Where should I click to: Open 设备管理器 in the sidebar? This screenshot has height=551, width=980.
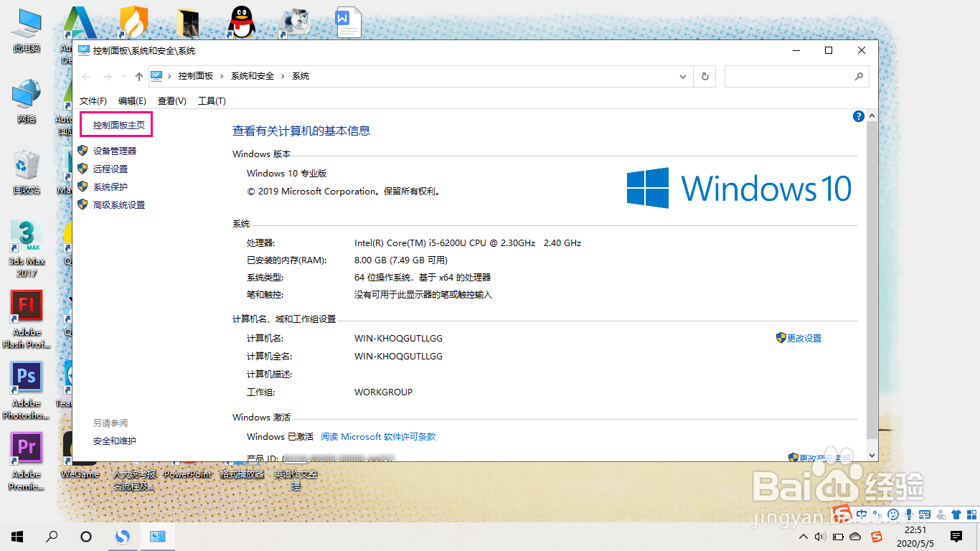pyautogui.click(x=115, y=151)
